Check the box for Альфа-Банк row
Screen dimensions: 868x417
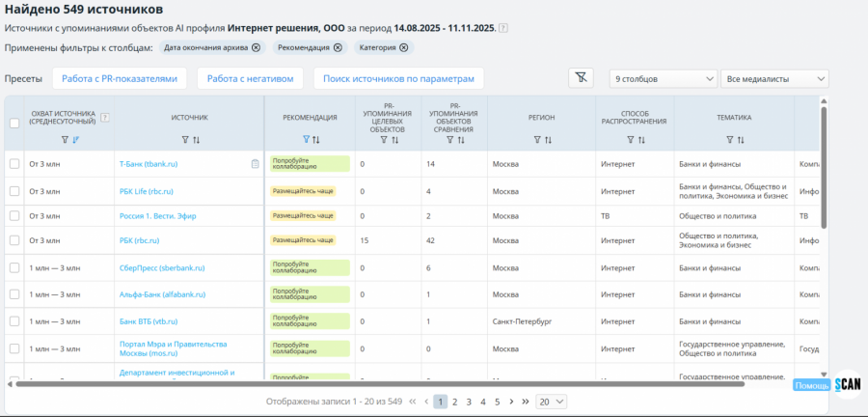(14, 294)
